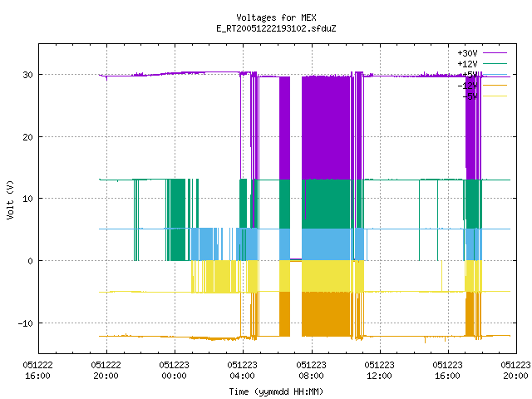Click the y-axis tick label 30
The image size is (532, 399).
[x=27, y=75]
